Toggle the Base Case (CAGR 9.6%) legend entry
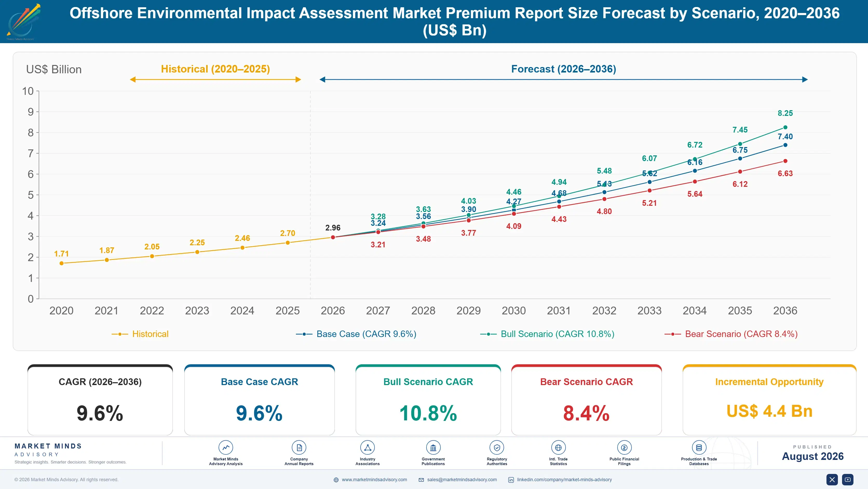This screenshot has height=489, width=868. pyautogui.click(x=356, y=334)
